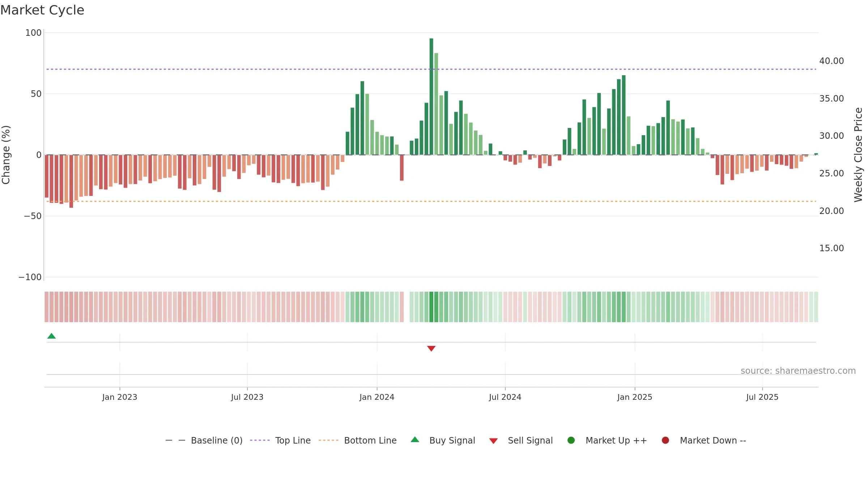The image size is (868, 488).
Task: Click the first red heat strip cell
Action: click(x=47, y=307)
